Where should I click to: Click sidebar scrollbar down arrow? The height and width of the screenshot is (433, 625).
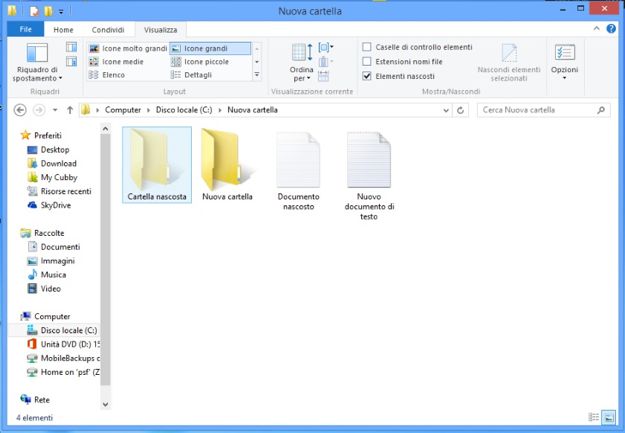[105, 404]
